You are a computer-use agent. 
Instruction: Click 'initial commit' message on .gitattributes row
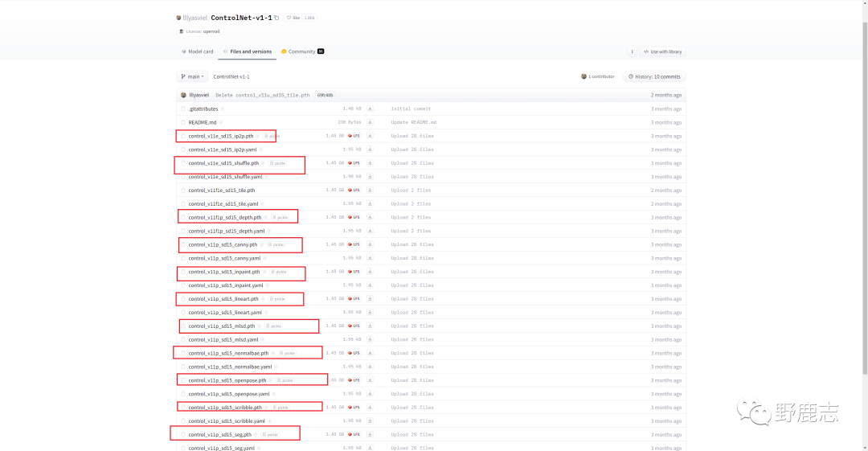[x=411, y=109]
